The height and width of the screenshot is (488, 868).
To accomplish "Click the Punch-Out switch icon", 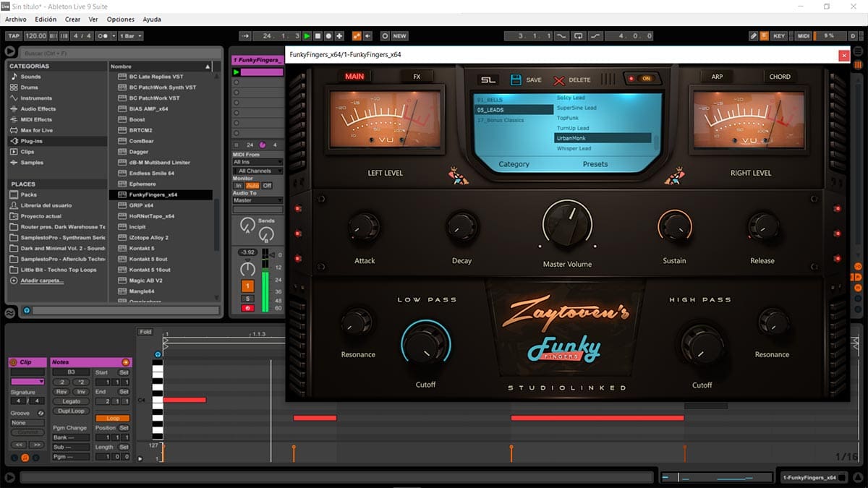I will point(595,35).
